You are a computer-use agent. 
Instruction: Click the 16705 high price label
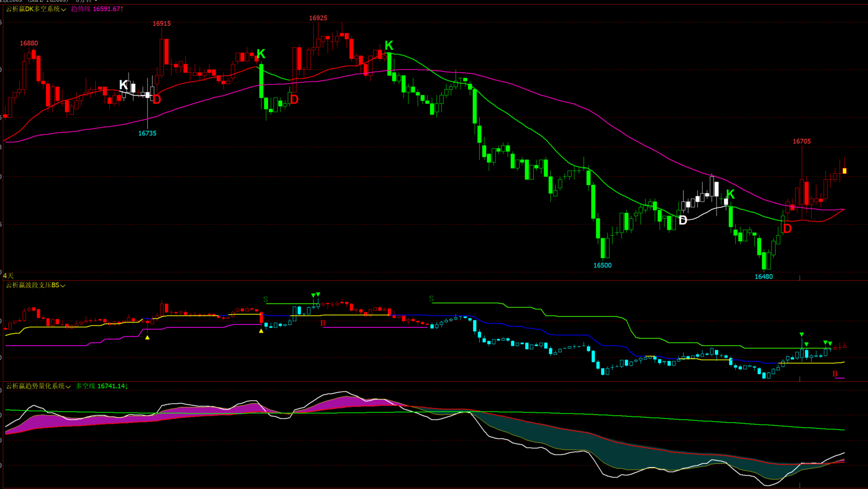[x=801, y=142]
